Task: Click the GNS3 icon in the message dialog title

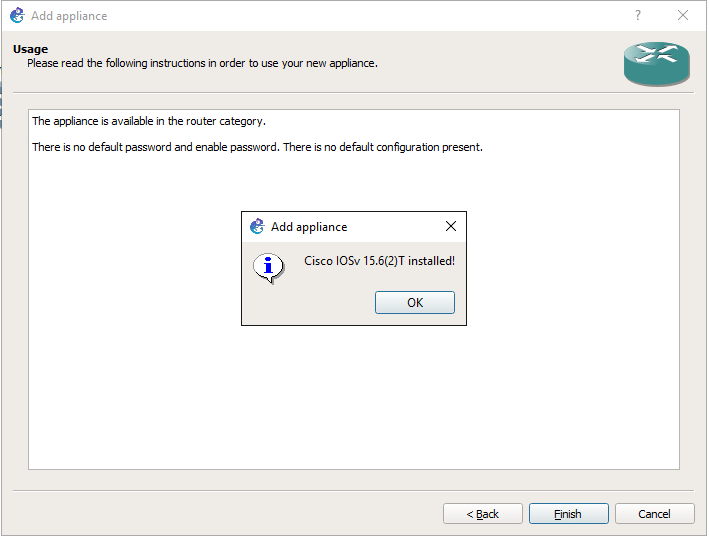Action: click(257, 227)
